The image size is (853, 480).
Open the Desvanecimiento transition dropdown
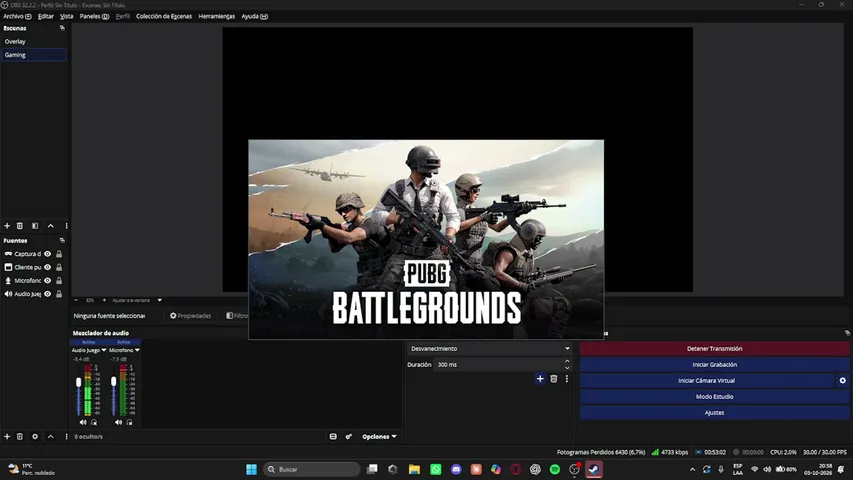(490, 349)
